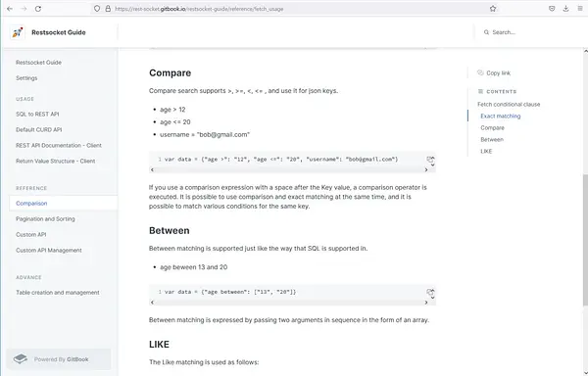588x376 pixels.
Task: Open Pagination and Sorting page
Action: click(45, 218)
